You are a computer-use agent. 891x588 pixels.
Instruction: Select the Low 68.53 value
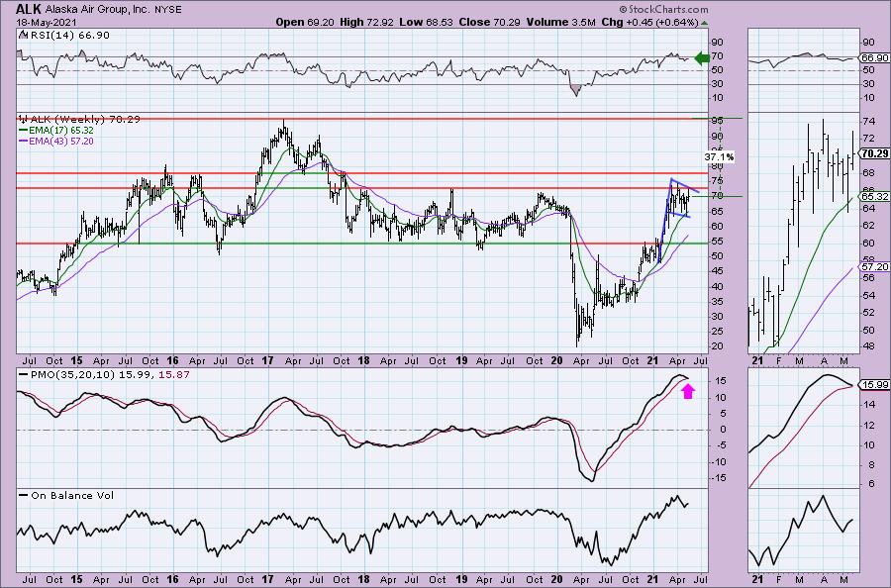[426, 22]
